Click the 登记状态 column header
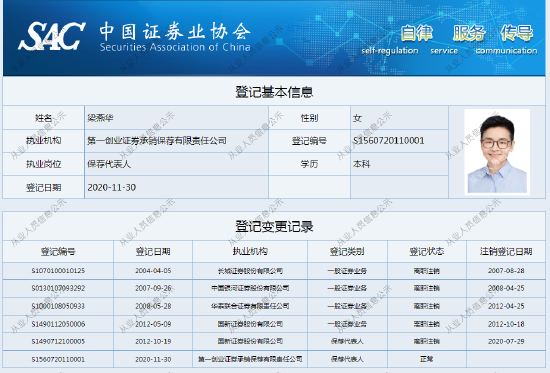Viewport: 550px width, 373px height. coord(427,252)
